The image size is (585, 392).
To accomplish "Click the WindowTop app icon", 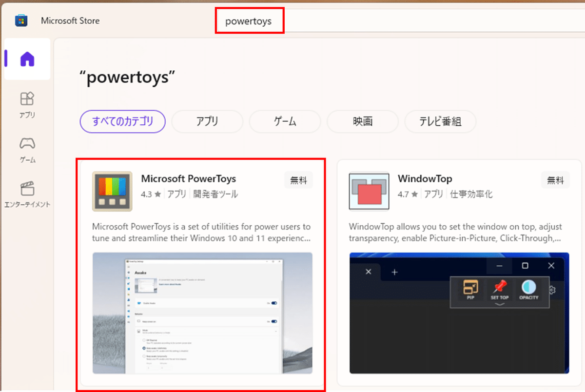I will point(369,191).
